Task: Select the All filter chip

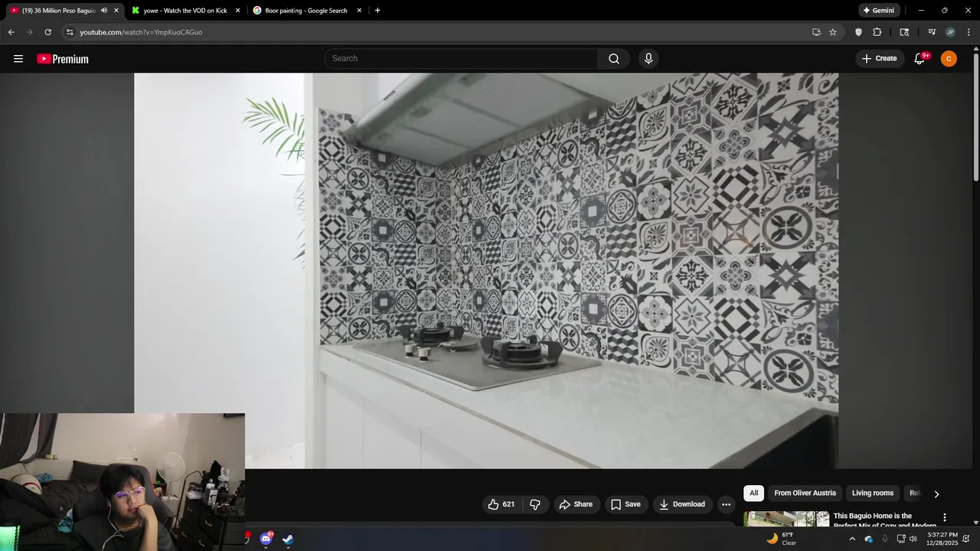Action: 753,494
